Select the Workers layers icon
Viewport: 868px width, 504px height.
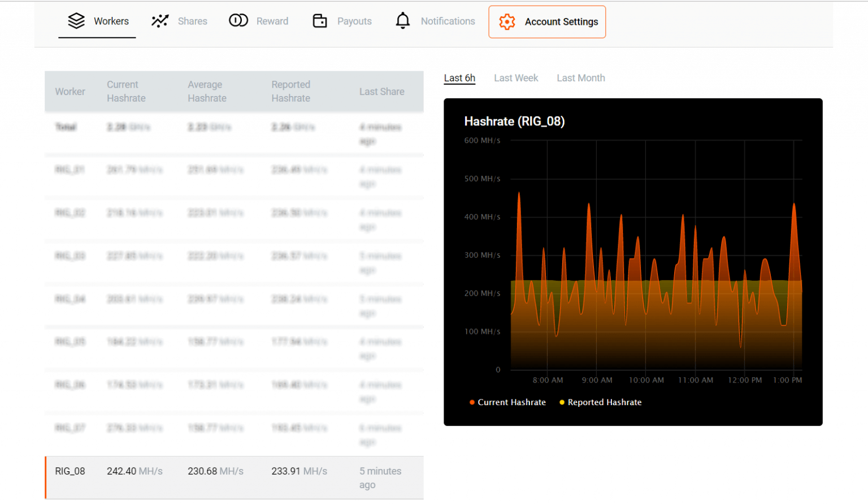coord(76,20)
